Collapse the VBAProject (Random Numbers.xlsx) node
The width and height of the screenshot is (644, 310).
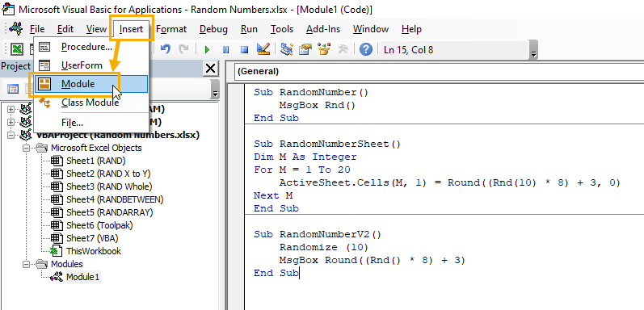pos(11,135)
